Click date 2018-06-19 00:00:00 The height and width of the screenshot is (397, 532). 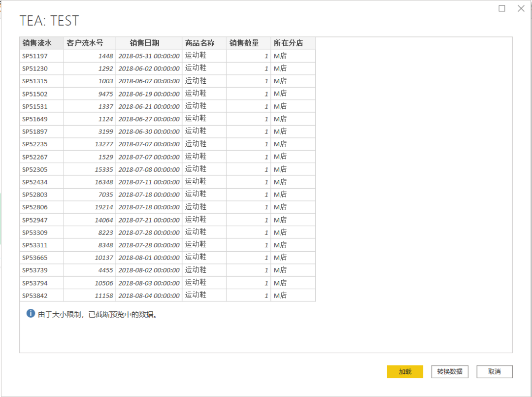[149, 94]
